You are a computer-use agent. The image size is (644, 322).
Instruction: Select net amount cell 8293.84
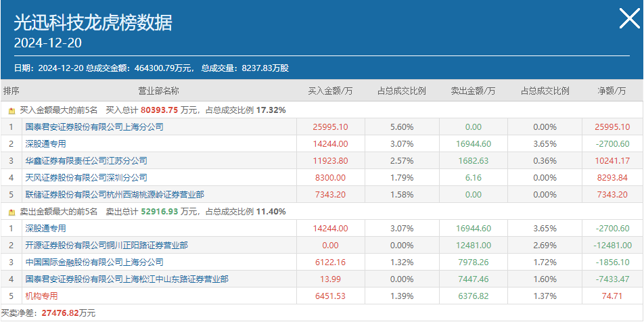coord(612,178)
